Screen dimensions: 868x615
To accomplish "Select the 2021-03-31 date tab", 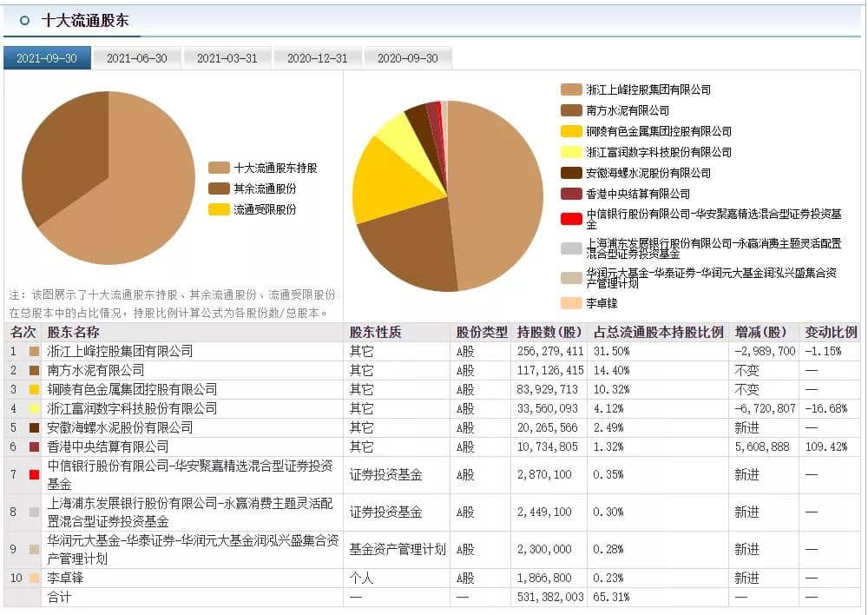I will click(x=227, y=58).
